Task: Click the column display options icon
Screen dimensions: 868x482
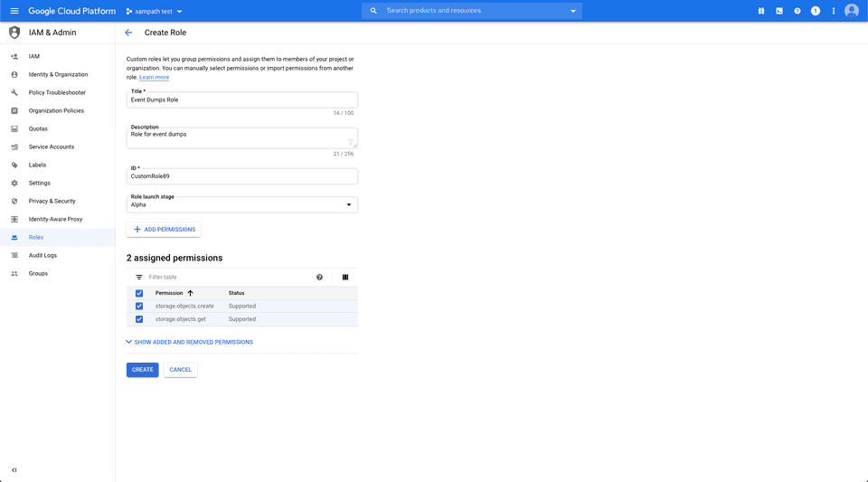Action: click(x=345, y=277)
